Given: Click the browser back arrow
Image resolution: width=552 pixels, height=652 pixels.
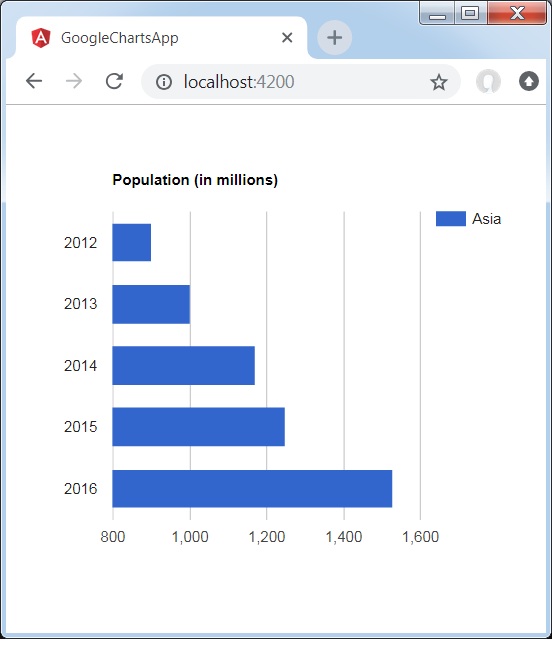Looking at the screenshot, I should click(x=34, y=81).
